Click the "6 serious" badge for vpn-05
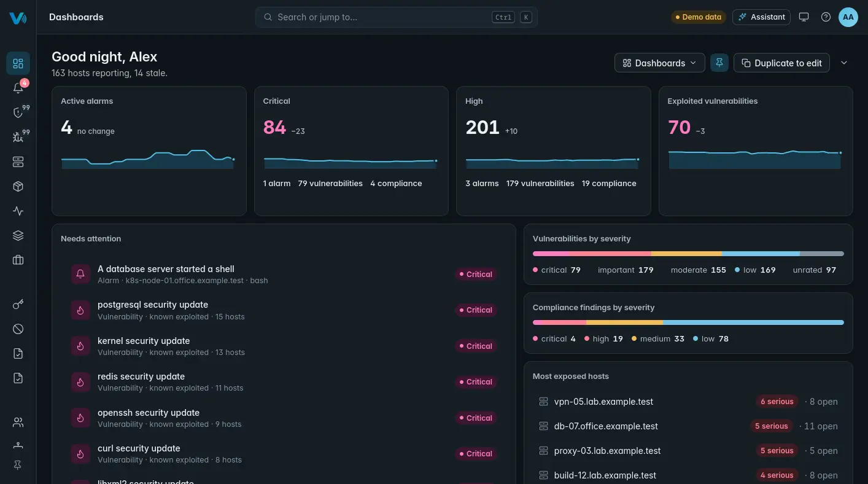This screenshot has height=484, width=868. (777, 402)
